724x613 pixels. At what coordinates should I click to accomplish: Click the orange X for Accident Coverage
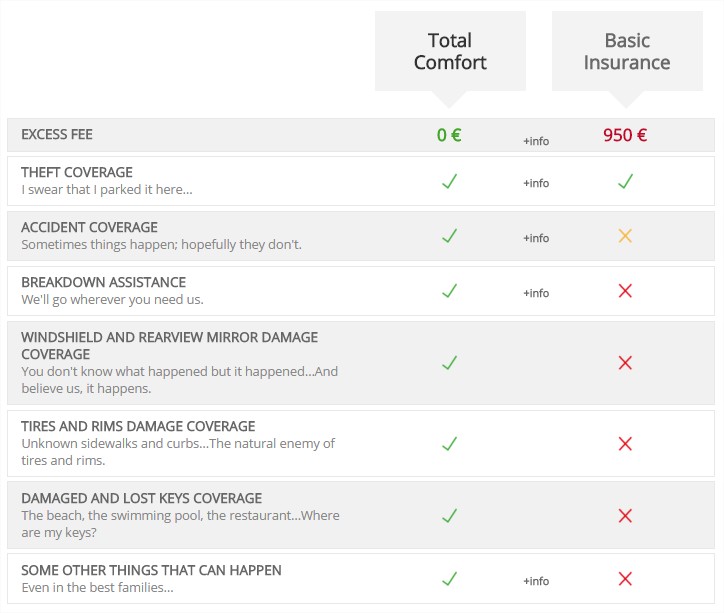tap(625, 236)
